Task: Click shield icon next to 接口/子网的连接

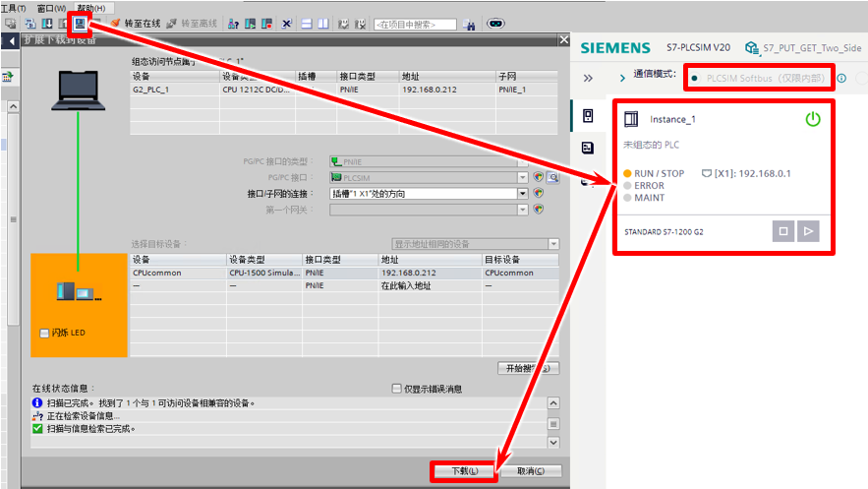Action: tap(538, 193)
